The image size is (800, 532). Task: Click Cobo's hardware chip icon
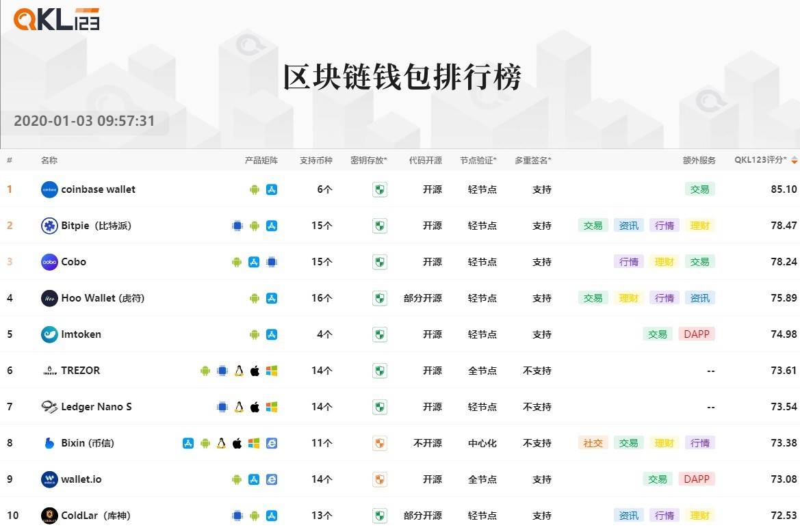(x=272, y=262)
